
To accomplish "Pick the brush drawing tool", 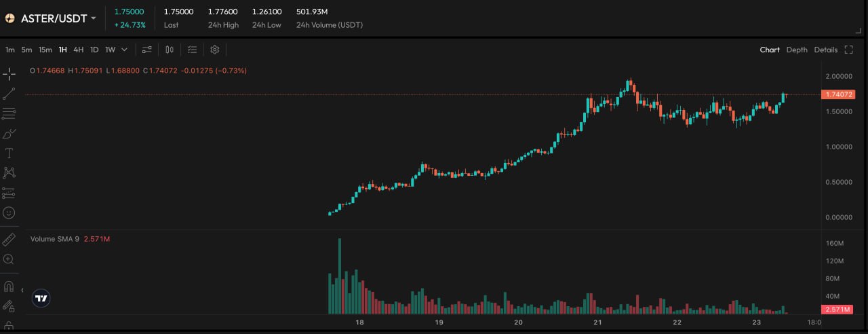I will click(9, 133).
